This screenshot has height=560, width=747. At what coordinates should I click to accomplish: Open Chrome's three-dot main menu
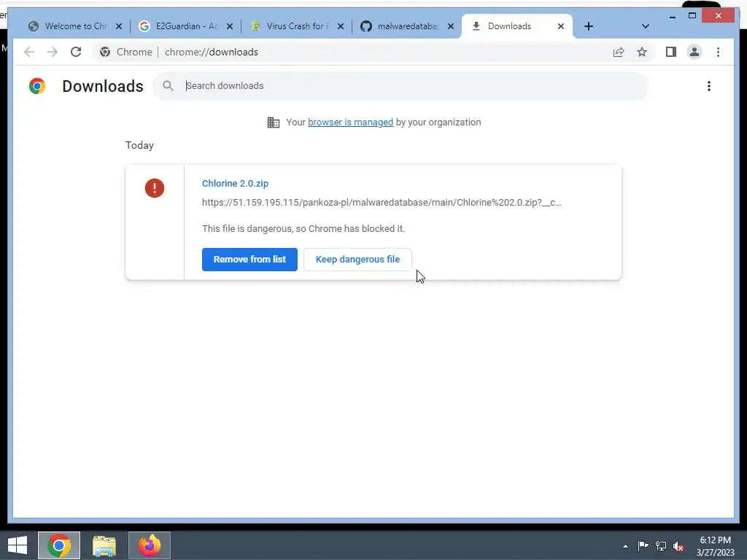pyautogui.click(x=718, y=52)
